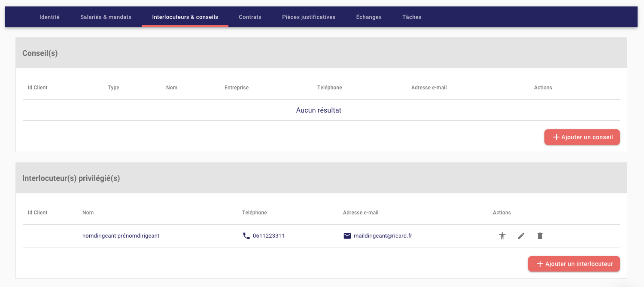Screen dimensions: 644x287
Task: Click the Type column header
Action: click(113, 88)
